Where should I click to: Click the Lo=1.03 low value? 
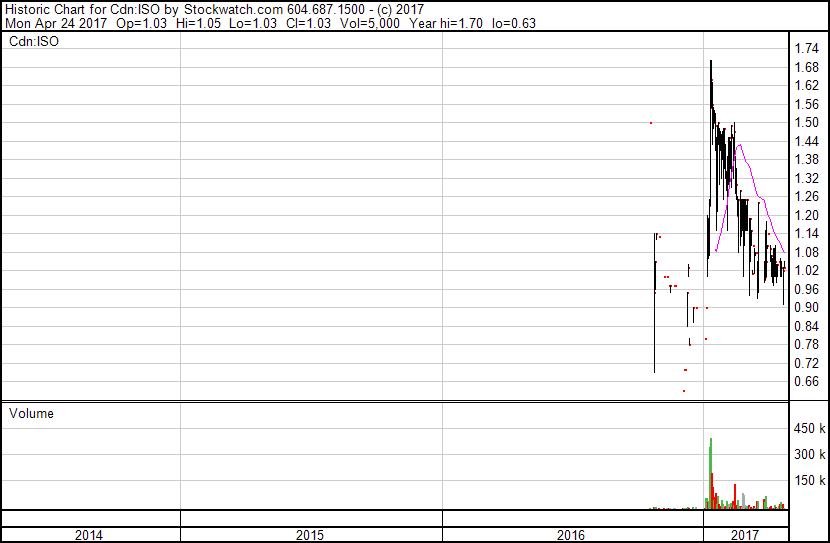click(x=253, y=23)
